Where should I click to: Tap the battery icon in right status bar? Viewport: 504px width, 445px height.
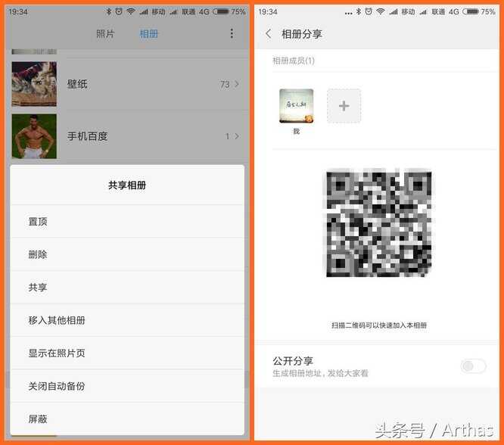point(471,12)
